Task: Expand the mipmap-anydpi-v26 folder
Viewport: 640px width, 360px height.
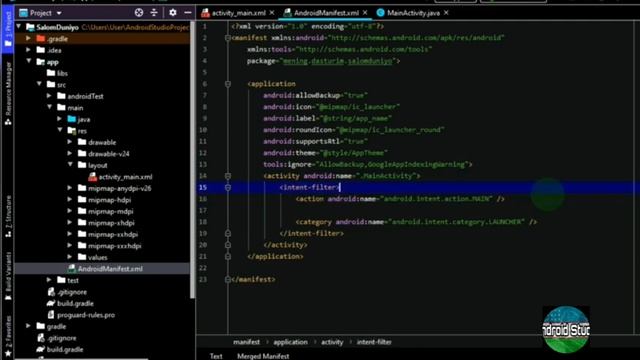Action: pos(70,188)
